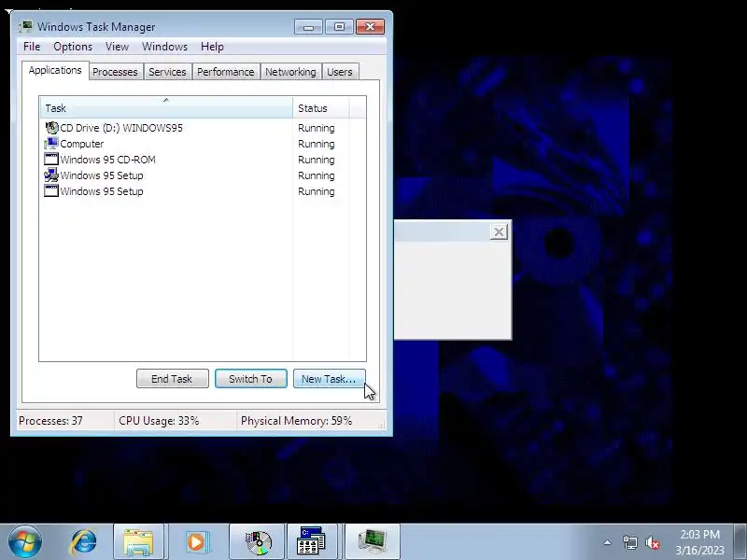Click the CPU Usage: 33% status entry
Screen dimensions: 747x560
[x=159, y=421]
